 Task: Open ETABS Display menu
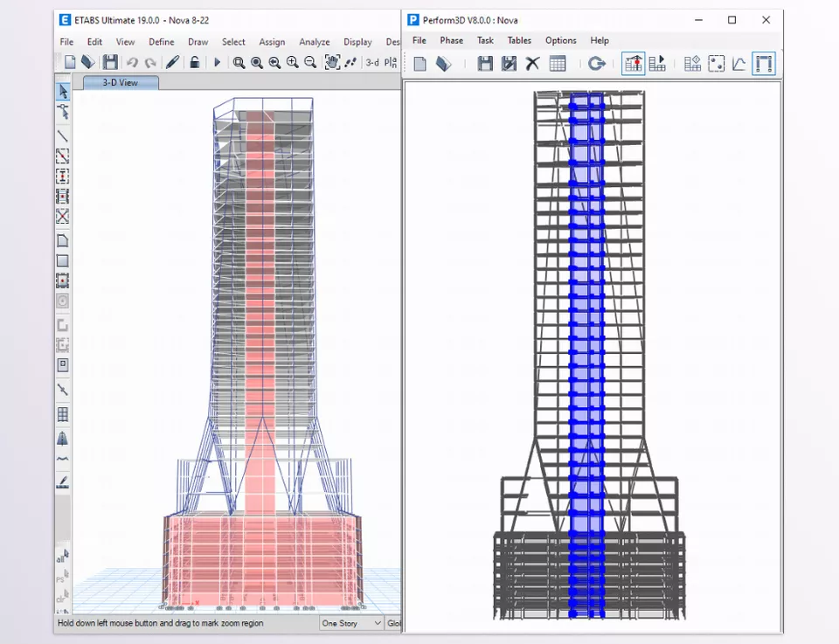357,42
